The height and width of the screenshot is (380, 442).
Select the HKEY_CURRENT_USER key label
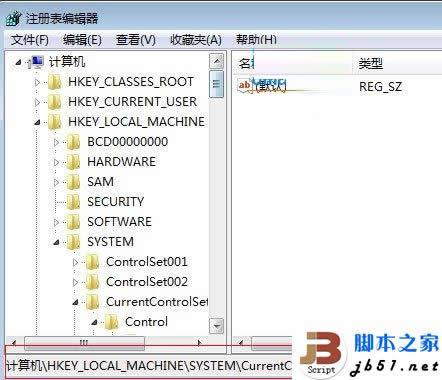click(132, 102)
